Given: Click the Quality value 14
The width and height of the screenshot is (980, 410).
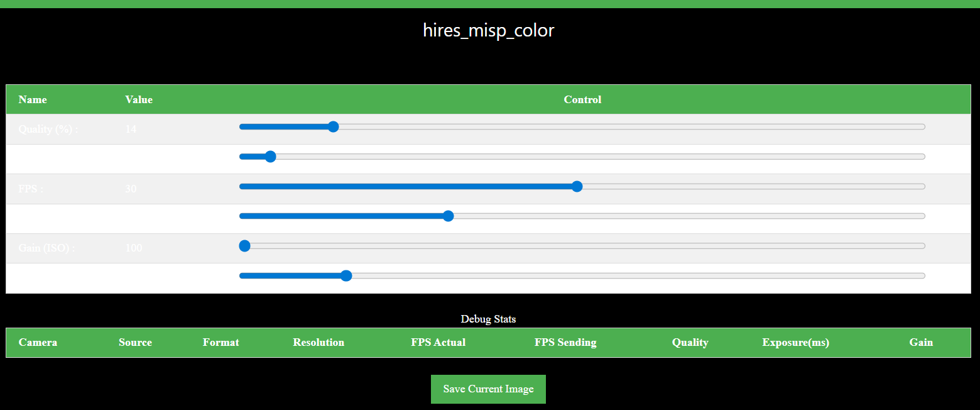Looking at the screenshot, I should pos(131,129).
